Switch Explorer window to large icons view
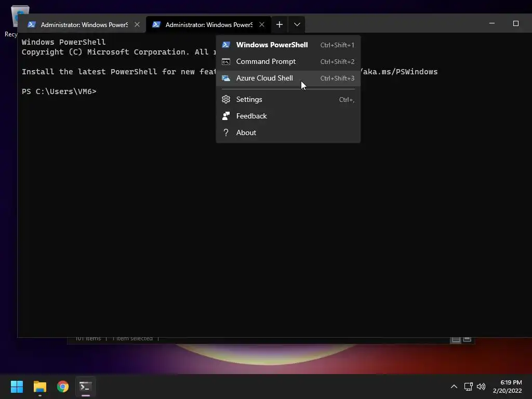The image size is (532, 399). pyautogui.click(x=467, y=340)
